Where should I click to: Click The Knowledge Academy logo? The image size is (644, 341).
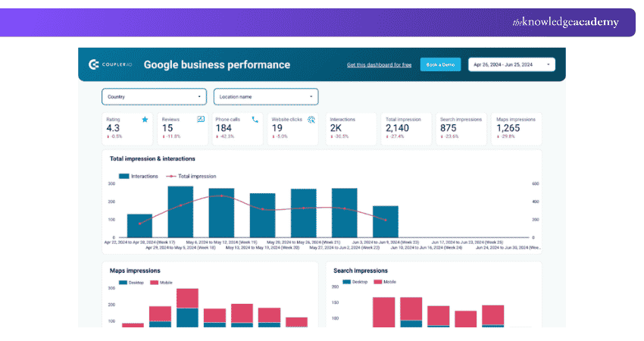tap(565, 22)
